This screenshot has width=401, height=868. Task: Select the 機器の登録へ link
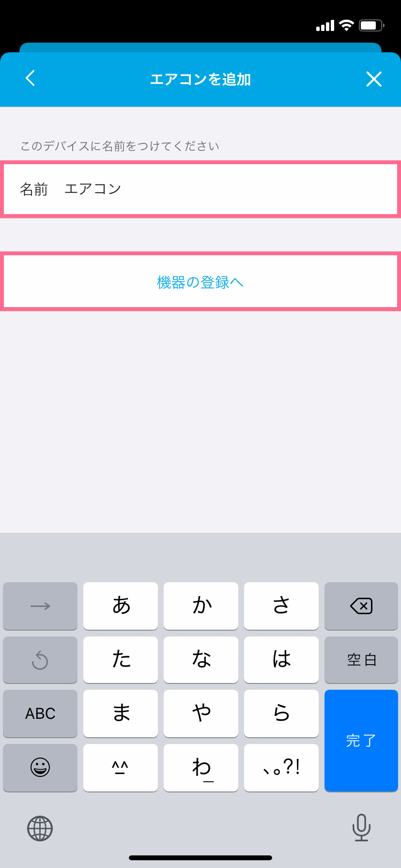pos(200,282)
